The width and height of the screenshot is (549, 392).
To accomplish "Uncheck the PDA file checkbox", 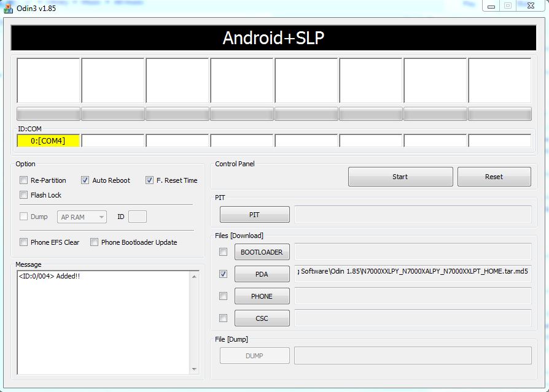I will (x=224, y=274).
